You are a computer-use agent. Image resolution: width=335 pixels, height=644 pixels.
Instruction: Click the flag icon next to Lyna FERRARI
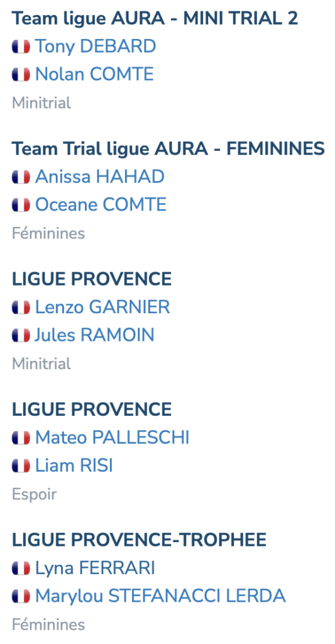(x=21, y=569)
